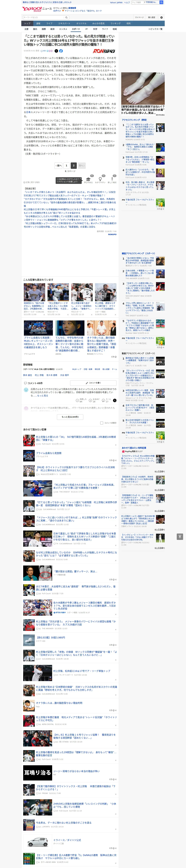Click なるほど reaction on first comment
Image resolution: width=186 pixels, height=868 pixels.
tap(94, 400)
